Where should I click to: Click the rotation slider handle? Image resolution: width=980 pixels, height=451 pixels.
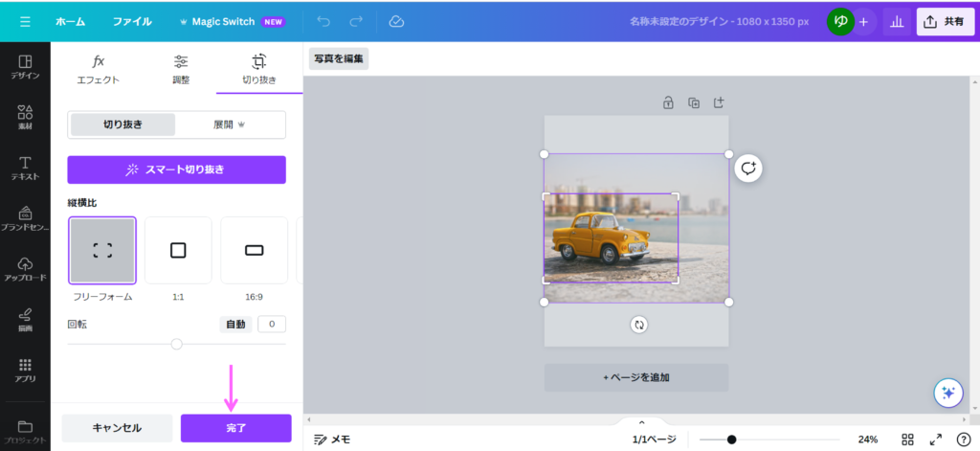point(176,344)
